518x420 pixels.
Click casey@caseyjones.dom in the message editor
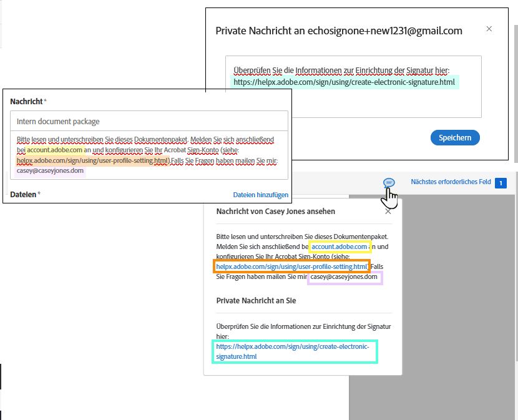coord(50,170)
